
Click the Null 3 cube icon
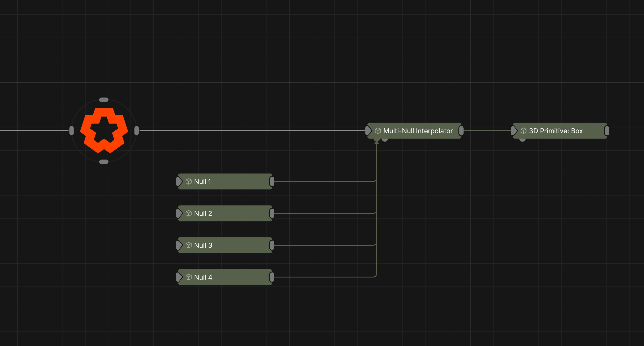pos(189,245)
